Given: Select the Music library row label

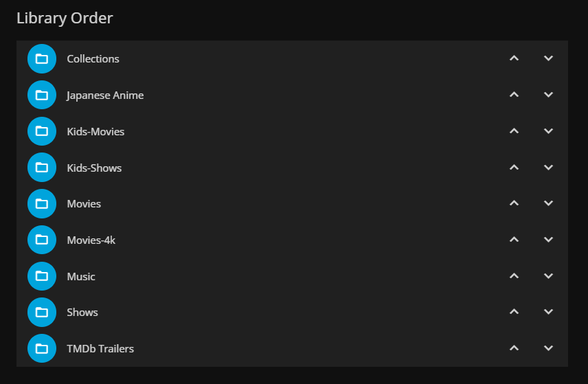Looking at the screenshot, I should [81, 276].
